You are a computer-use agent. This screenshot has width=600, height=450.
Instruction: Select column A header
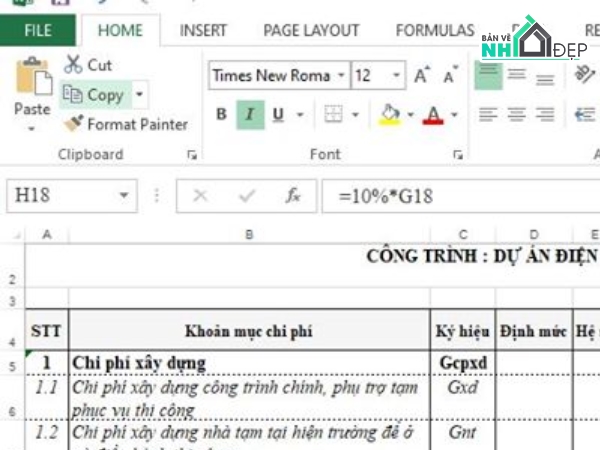click(x=47, y=234)
